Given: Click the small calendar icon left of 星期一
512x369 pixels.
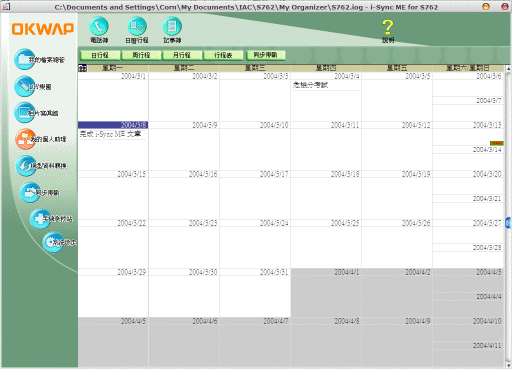Looking at the screenshot, I should click(x=83, y=68).
